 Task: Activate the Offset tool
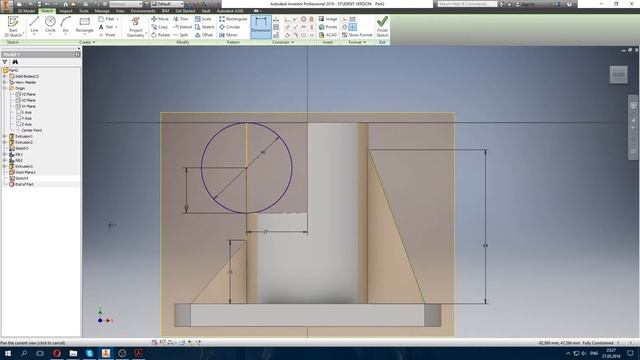pos(204,35)
